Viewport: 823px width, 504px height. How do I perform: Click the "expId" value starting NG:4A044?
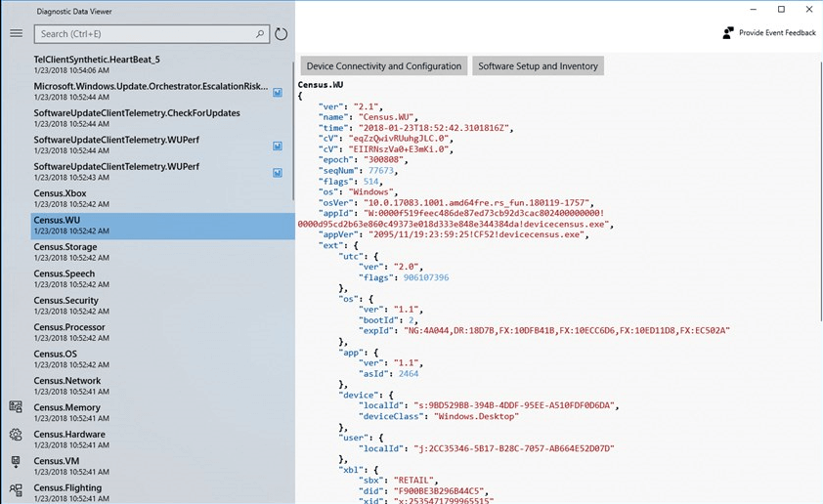click(x=566, y=330)
